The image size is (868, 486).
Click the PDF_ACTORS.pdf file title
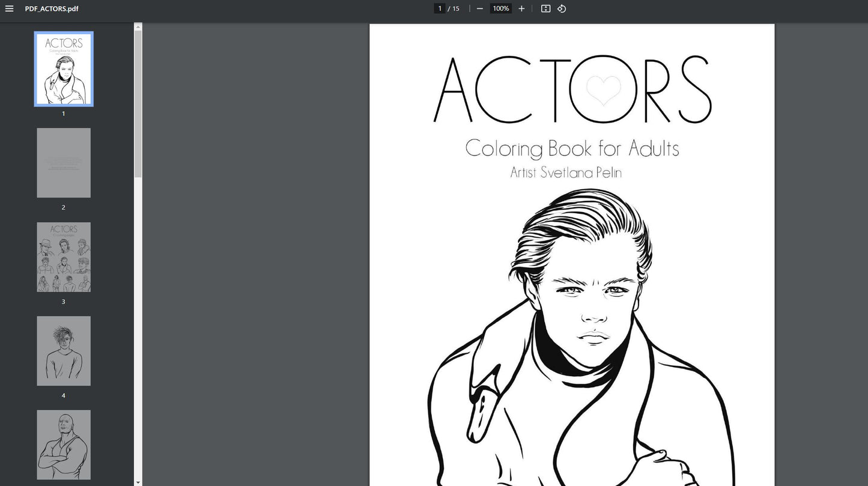(x=52, y=8)
